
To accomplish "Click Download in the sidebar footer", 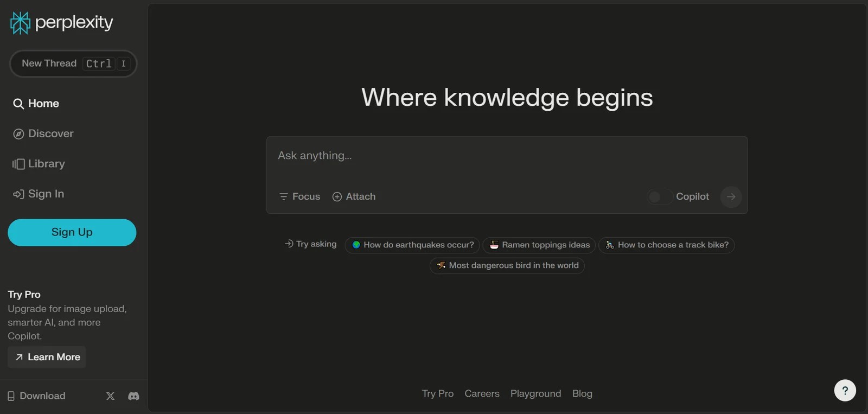I will 36,396.
